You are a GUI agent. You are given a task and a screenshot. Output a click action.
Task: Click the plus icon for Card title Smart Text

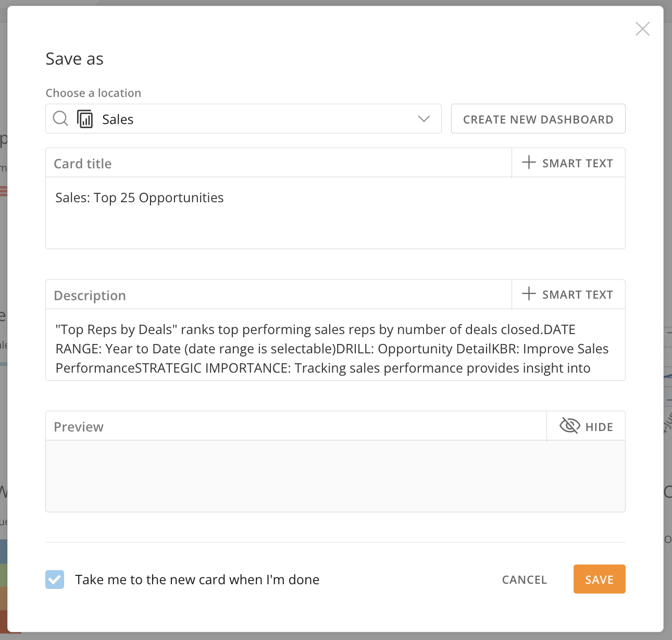[528, 163]
